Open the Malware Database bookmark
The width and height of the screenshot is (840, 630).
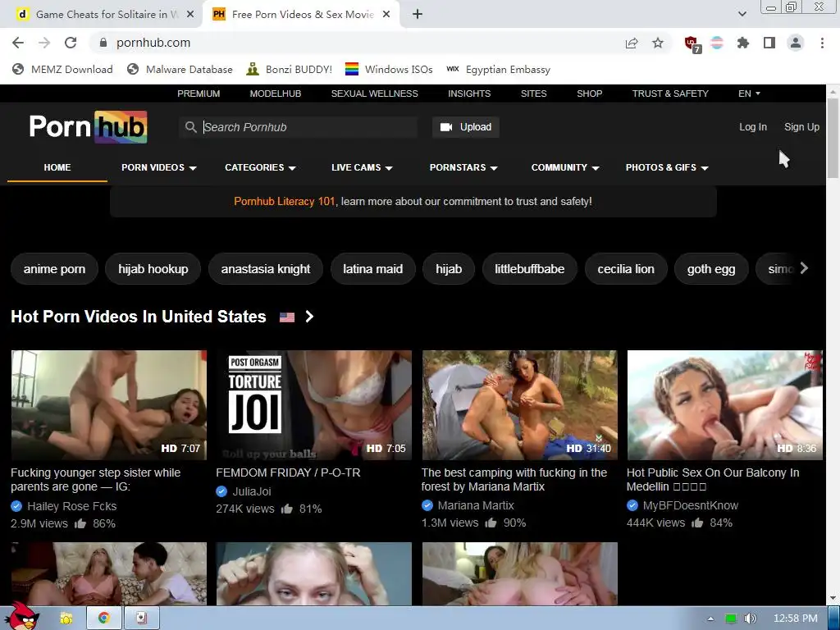click(180, 69)
